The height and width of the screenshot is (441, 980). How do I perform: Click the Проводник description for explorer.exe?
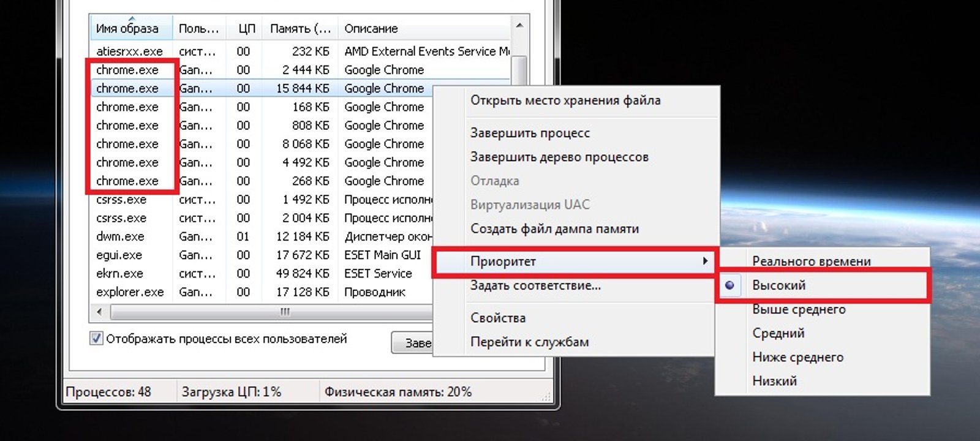[375, 292]
